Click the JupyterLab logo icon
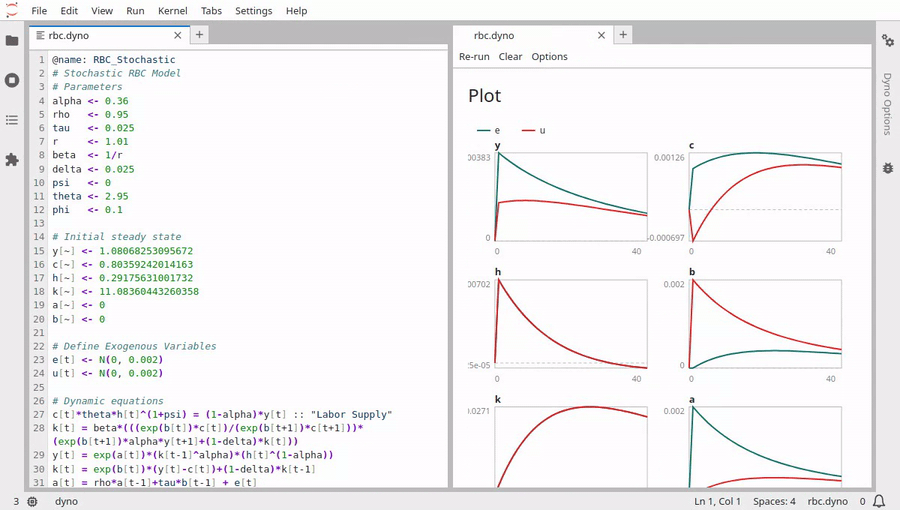900x510 pixels. [x=11, y=10]
